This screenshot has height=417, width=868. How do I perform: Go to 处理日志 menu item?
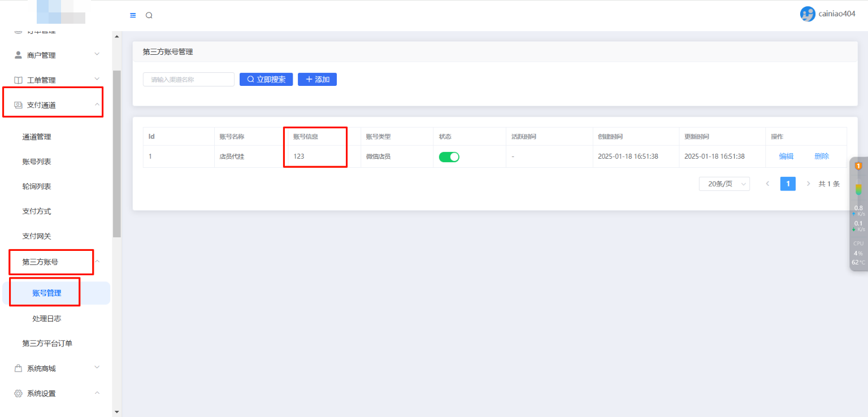click(47, 319)
